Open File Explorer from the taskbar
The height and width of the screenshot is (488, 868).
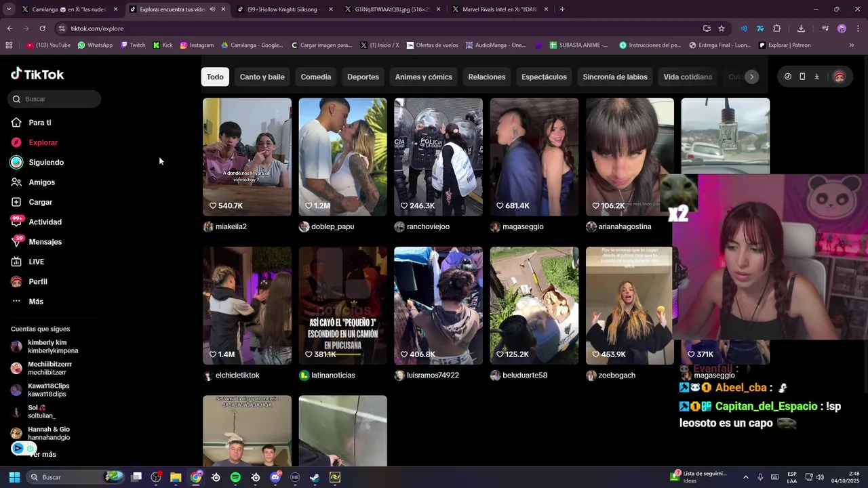click(176, 477)
